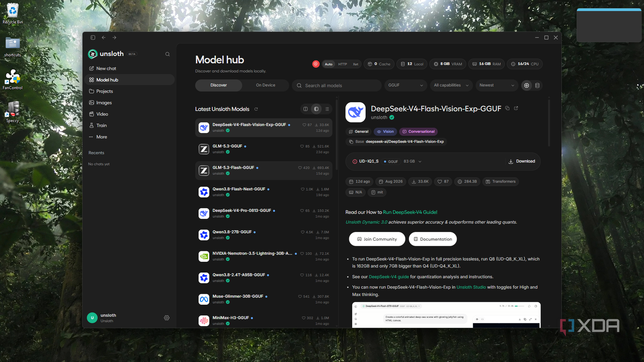Select Xet download mode

click(x=356, y=64)
